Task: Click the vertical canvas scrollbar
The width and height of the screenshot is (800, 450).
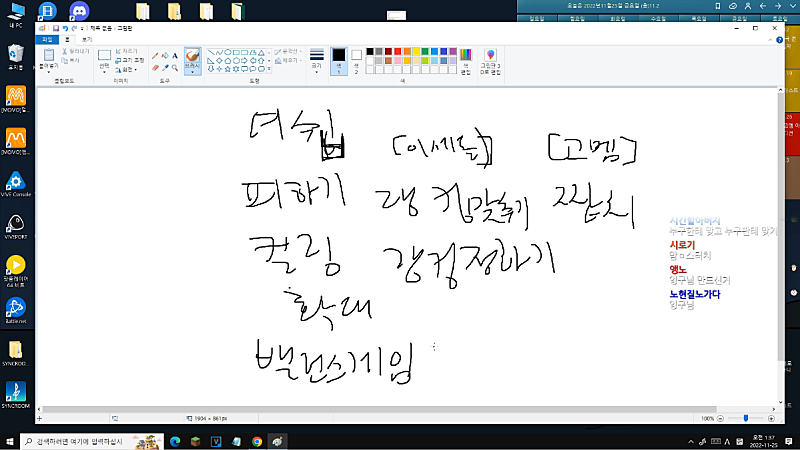Action: pyautogui.click(x=780, y=227)
